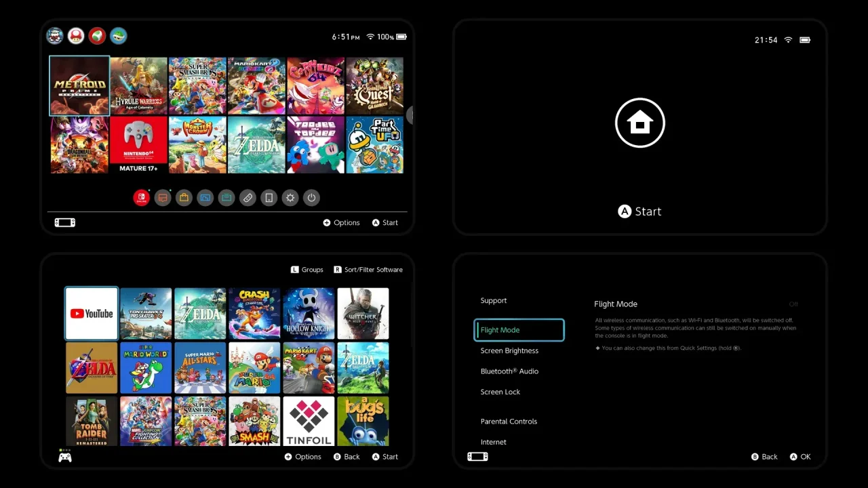Open the Controllers icon
The height and width of the screenshot is (488, 868).
pyautogui.click(x=248, y=198)
